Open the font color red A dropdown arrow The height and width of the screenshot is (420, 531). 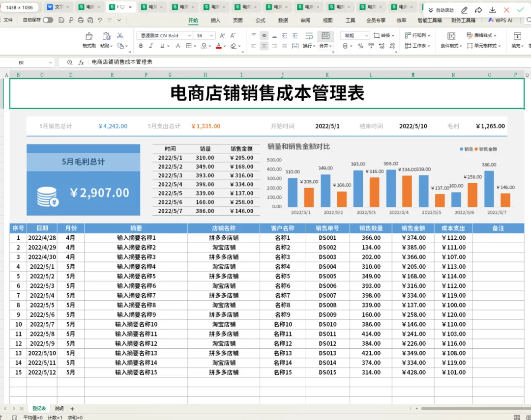coord(225,46)
